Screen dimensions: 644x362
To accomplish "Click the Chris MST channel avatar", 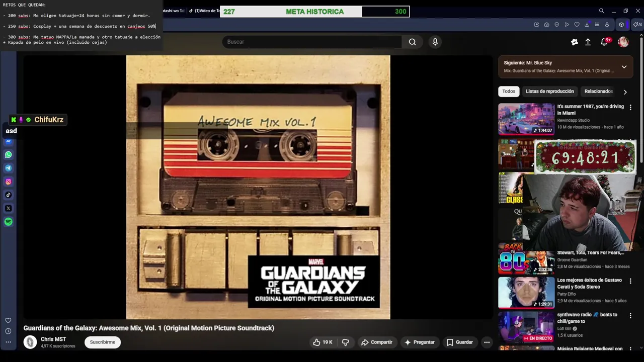I will click(x=30, y=342).
